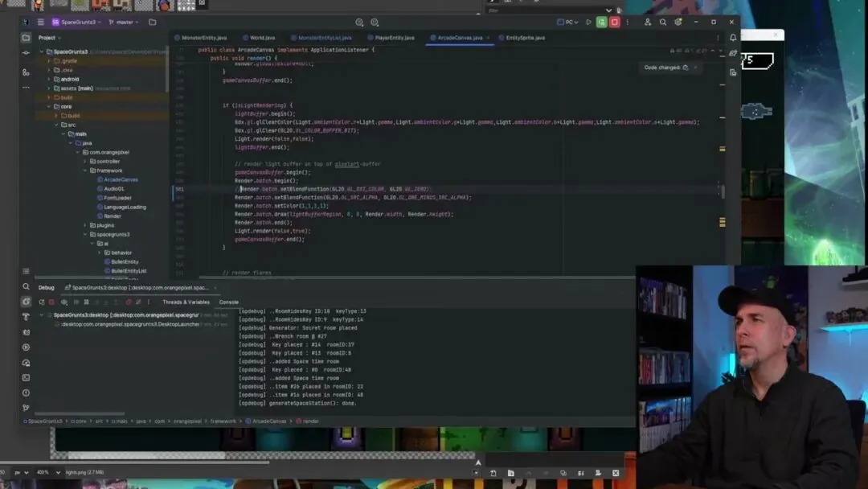
Task: Open the Find tool window icon
Action: point(26,287)
